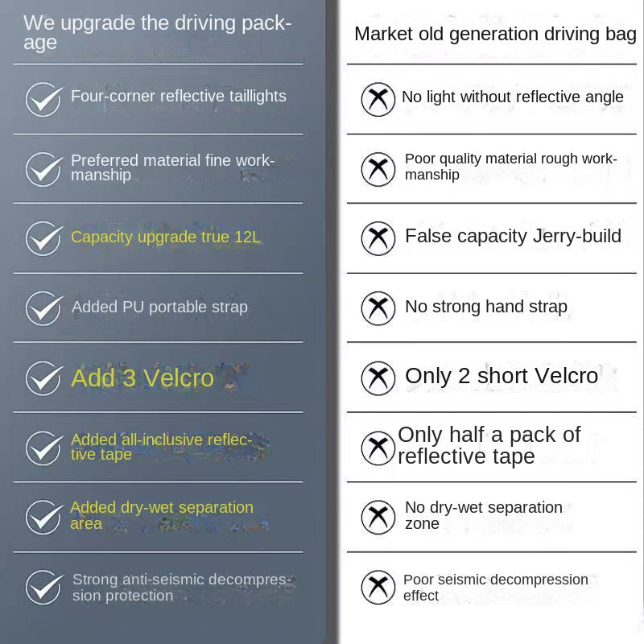644x644 pixels.
Task: Click the X icon beside No light without reflective angle
Action: click(378, 99)
